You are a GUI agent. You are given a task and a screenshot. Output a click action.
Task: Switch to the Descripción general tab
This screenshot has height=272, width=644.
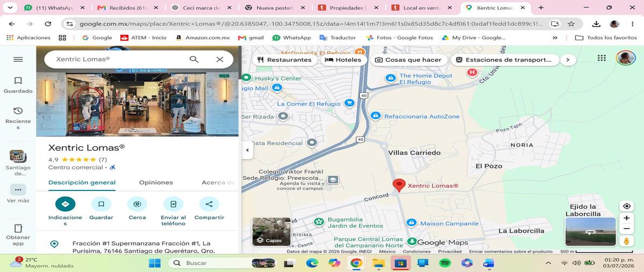coord(82,182)
